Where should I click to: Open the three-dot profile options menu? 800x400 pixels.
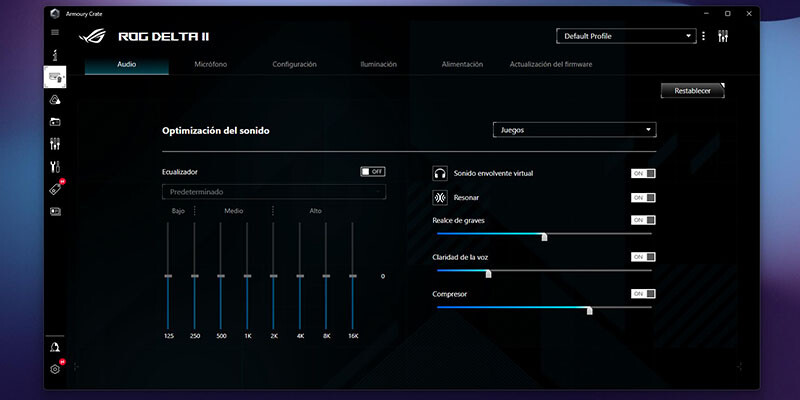pos(704,36)
